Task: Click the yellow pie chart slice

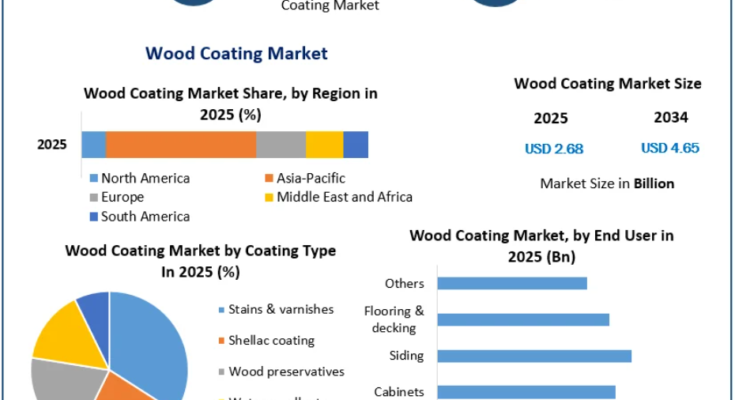Action: (x=68, y=335)
